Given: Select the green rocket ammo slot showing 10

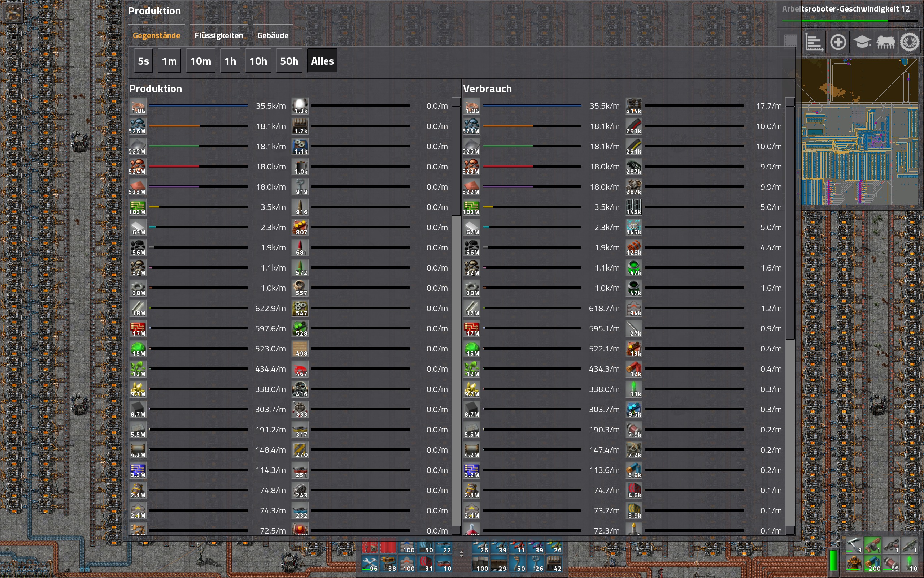Looking at the screenshot, I should click(x=909, y=564).
